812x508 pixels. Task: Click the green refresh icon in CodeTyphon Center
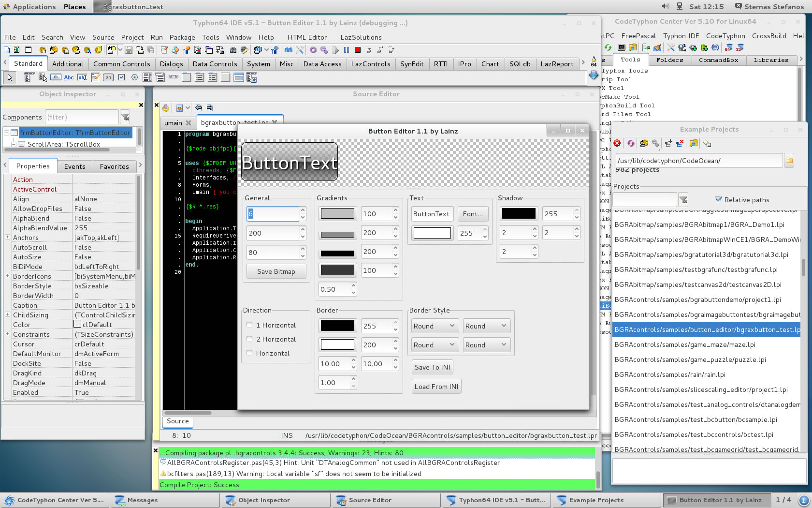coord(608,47)
